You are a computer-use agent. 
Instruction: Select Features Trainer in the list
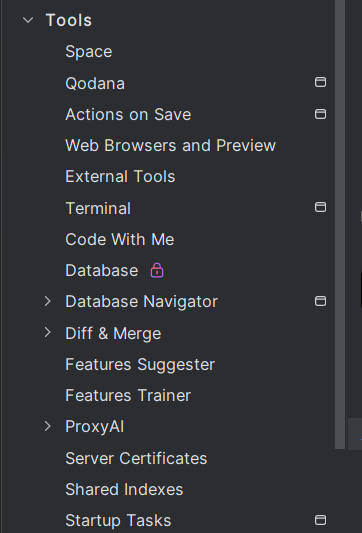pos(128,395)
